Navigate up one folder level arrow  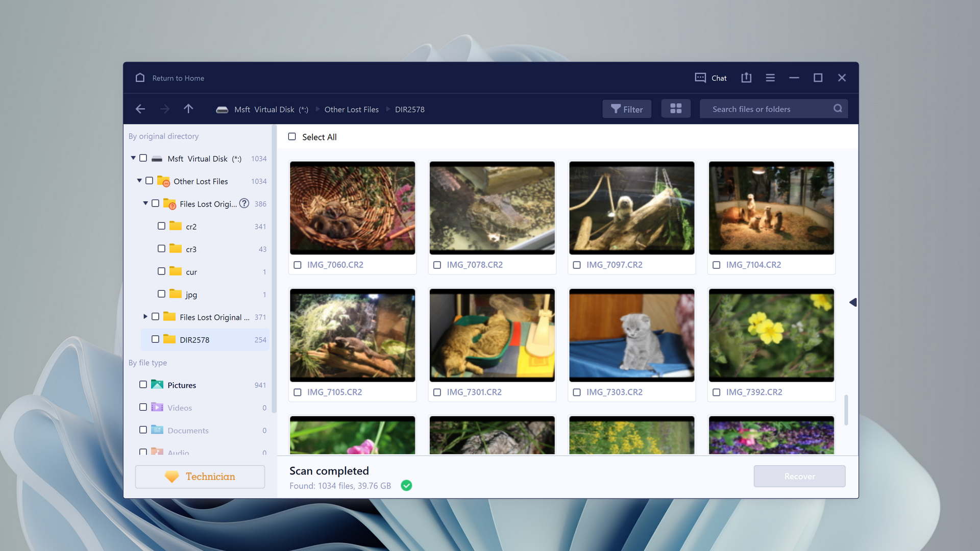click(188, 109)
